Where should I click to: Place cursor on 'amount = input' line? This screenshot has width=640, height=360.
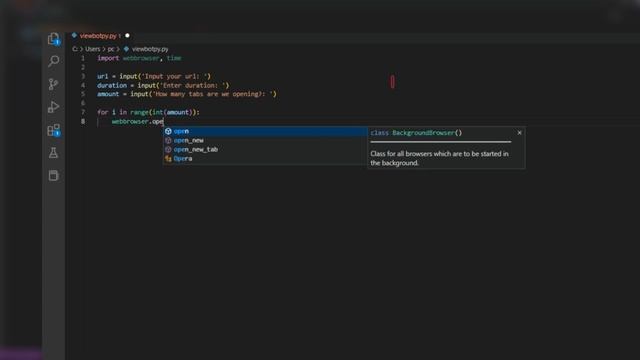pos(187,94)
